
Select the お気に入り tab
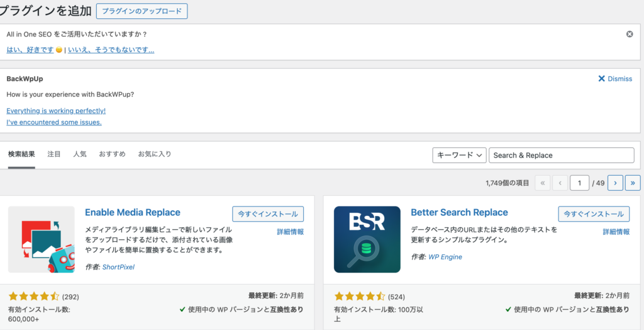[x=155, y=154]
